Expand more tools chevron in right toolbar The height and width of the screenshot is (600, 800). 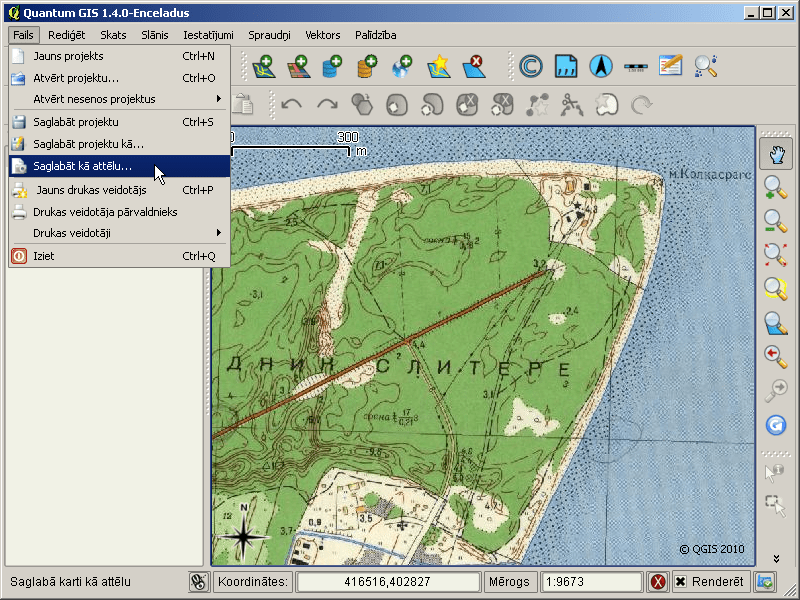coord(776,559)
